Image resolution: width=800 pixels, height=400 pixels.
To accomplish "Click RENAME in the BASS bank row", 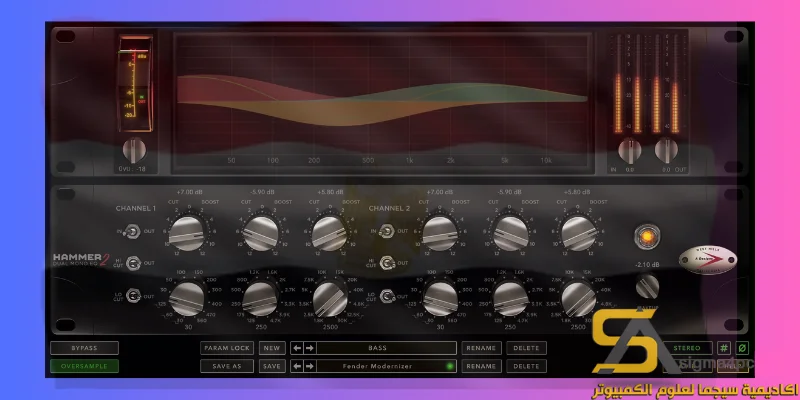I will [481, 348].
